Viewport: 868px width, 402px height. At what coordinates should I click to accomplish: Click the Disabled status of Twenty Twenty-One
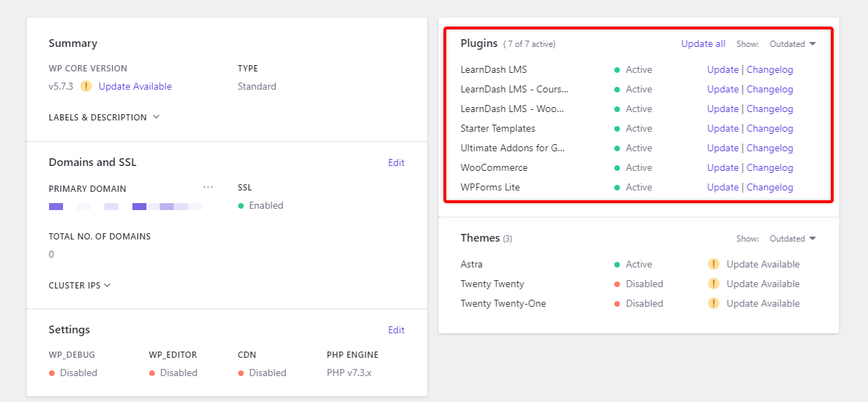pyautogui.click(x=639, y=303)
